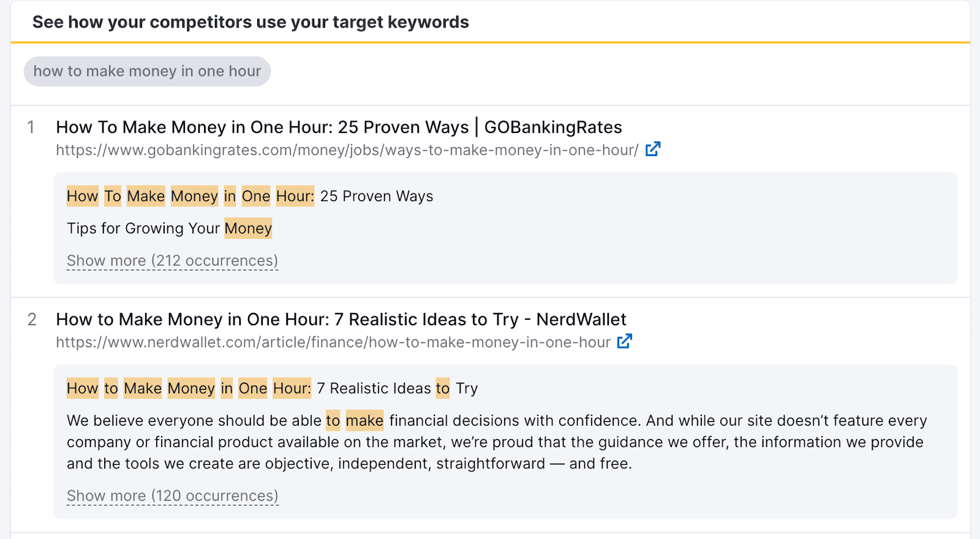Expand 'Show more (212 occurrences)' under result 1
The image size is (980, 539).
click(x=171, y=260)
